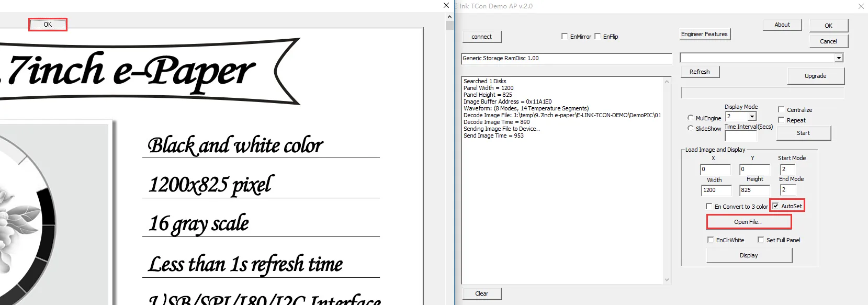Image resolution: width=868 pixels, height=305 pixels.
Task: Open the About dialog
Action: pos(782,25)
